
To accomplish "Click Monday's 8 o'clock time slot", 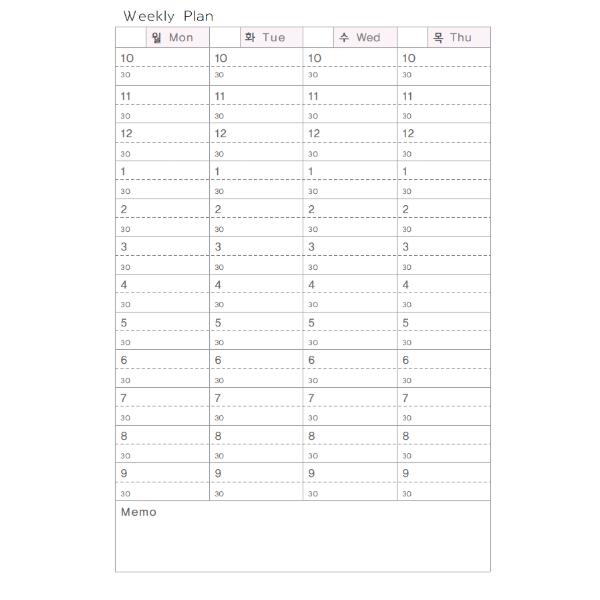I will coord(162,436).
